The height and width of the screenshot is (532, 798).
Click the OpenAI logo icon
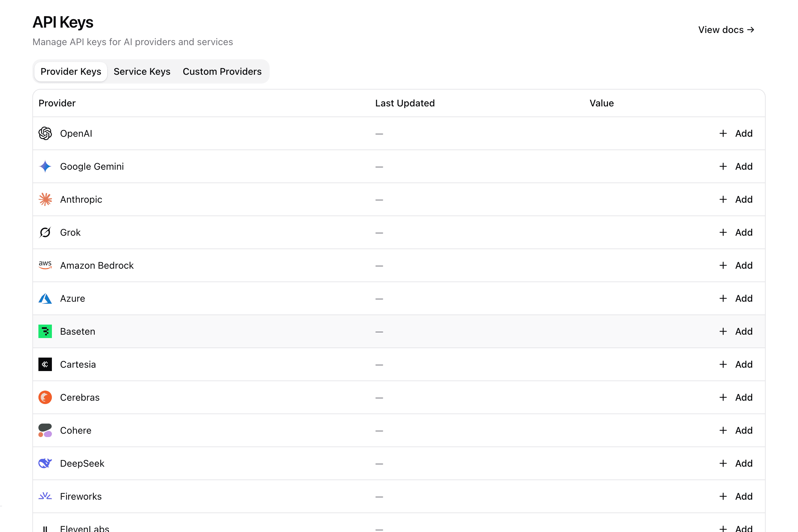click(45, 133)
